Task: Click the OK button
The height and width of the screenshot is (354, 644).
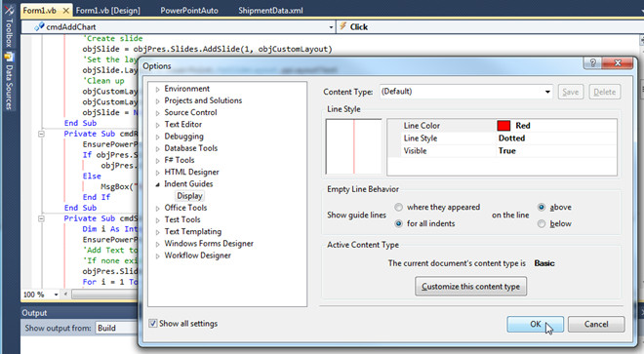Action: pyautogui.click(x=535, y=324)
